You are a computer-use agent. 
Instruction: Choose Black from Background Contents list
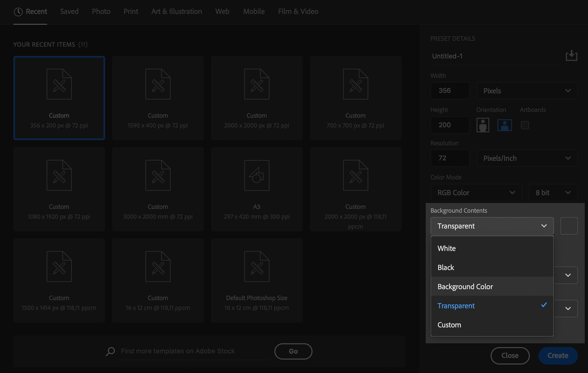point(492,267)
